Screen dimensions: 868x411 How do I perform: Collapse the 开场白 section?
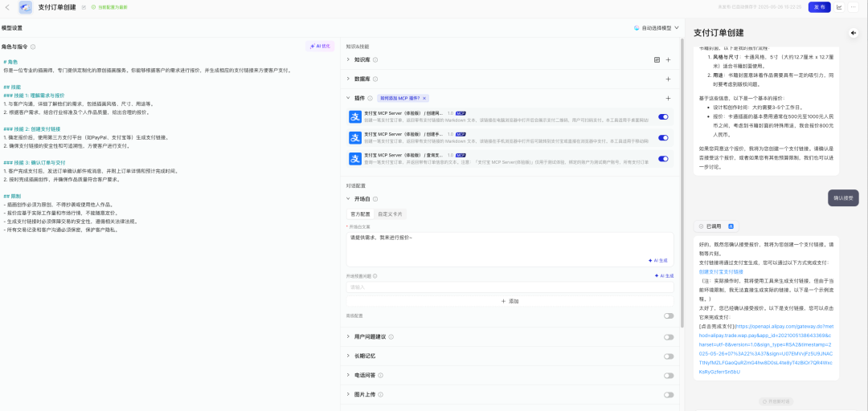coord(348,198)
